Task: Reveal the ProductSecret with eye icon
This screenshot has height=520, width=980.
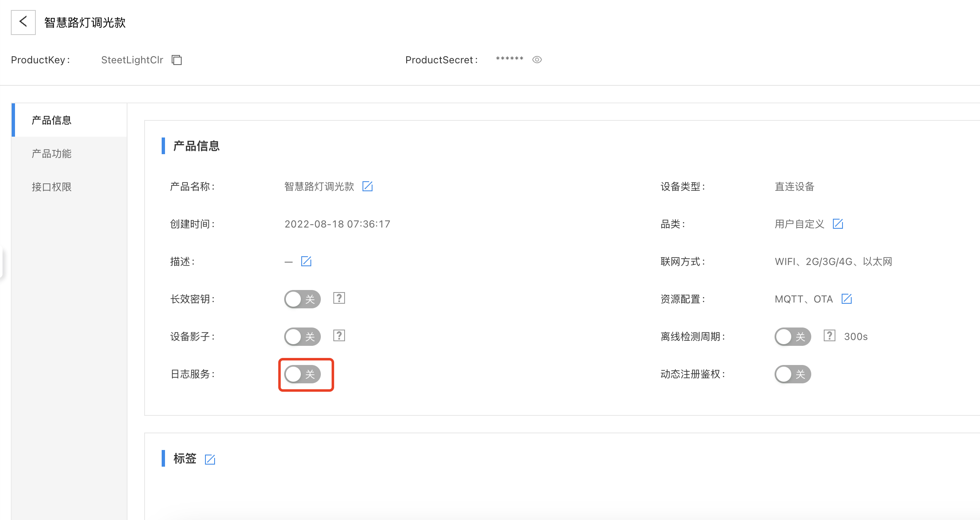Action: (x=537, y=60)
